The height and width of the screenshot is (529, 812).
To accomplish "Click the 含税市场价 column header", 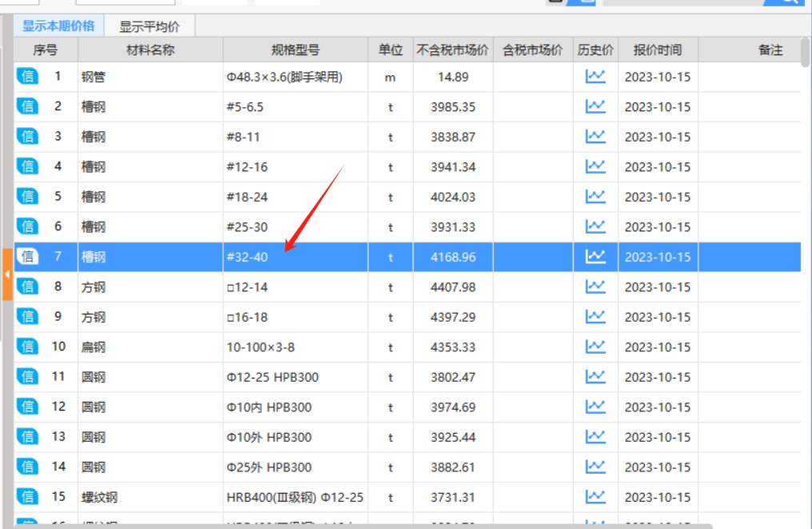I will 533,50.
